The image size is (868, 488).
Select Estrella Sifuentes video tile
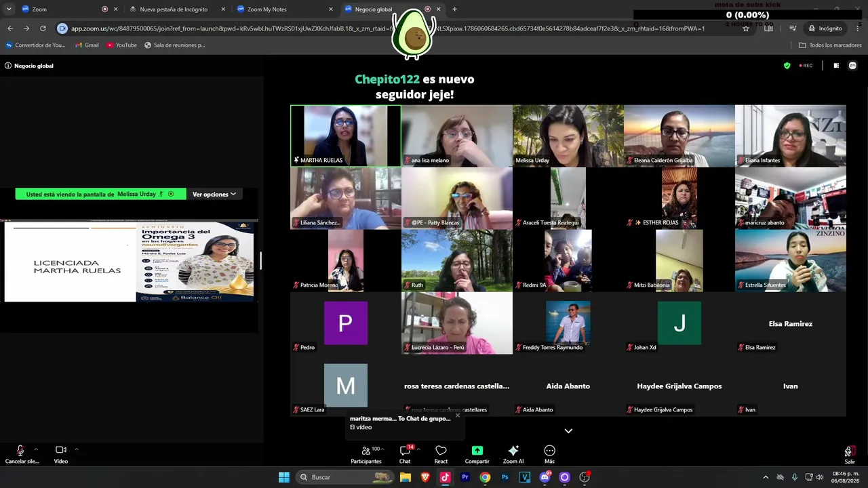pyautogui.click(x=791, y=260)
